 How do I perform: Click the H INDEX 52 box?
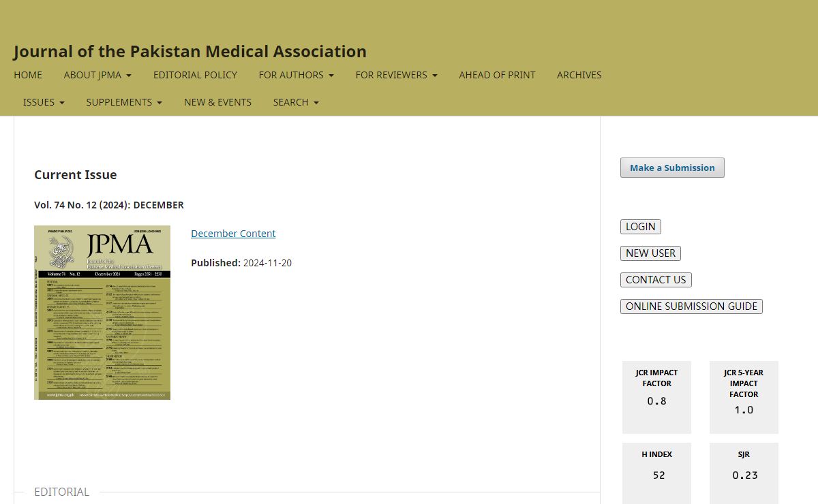tap(656, 473)
